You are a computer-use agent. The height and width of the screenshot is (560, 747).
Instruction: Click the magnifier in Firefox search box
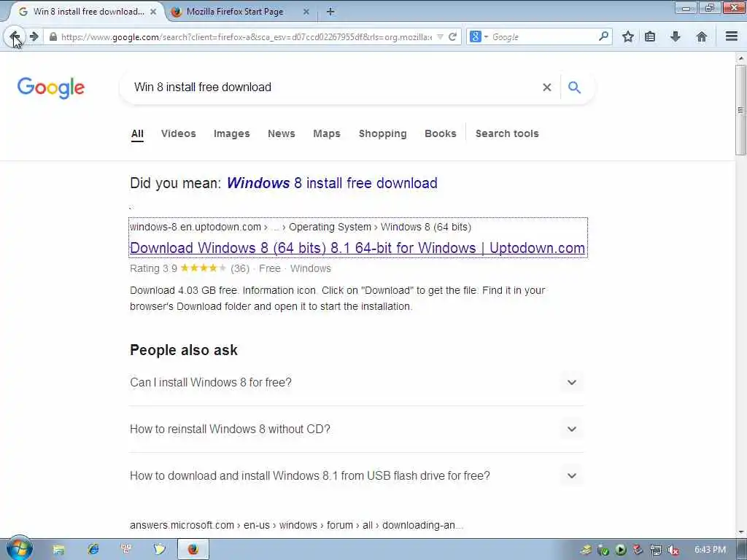(603, 36)
